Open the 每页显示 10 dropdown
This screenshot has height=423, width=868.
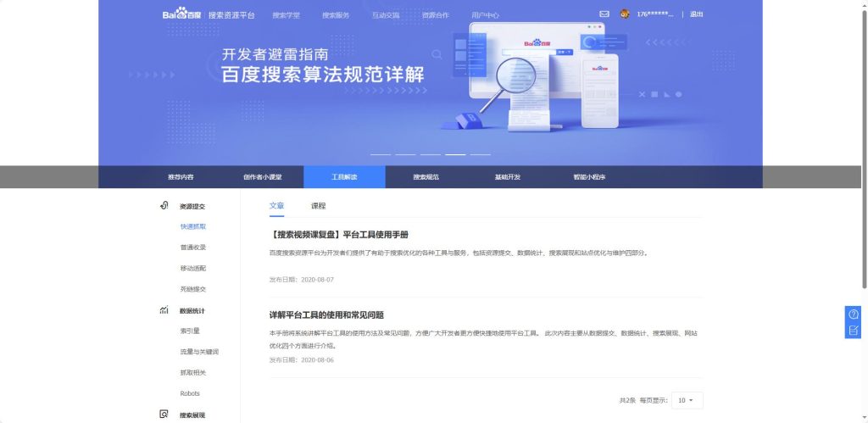687,400
